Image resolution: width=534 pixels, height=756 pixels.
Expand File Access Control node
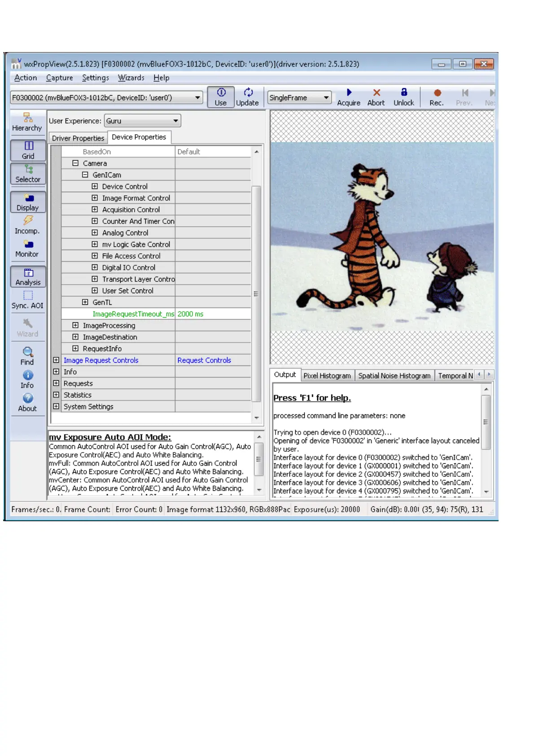point(95,256)
